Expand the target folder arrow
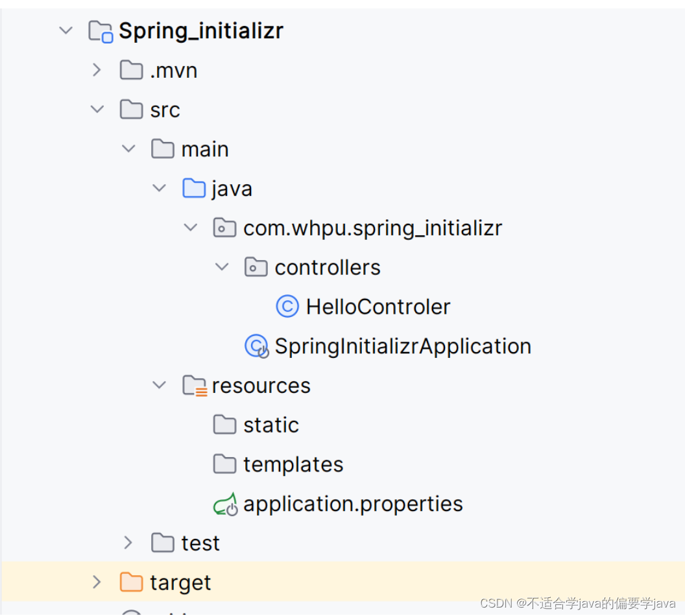 (97, 582)
